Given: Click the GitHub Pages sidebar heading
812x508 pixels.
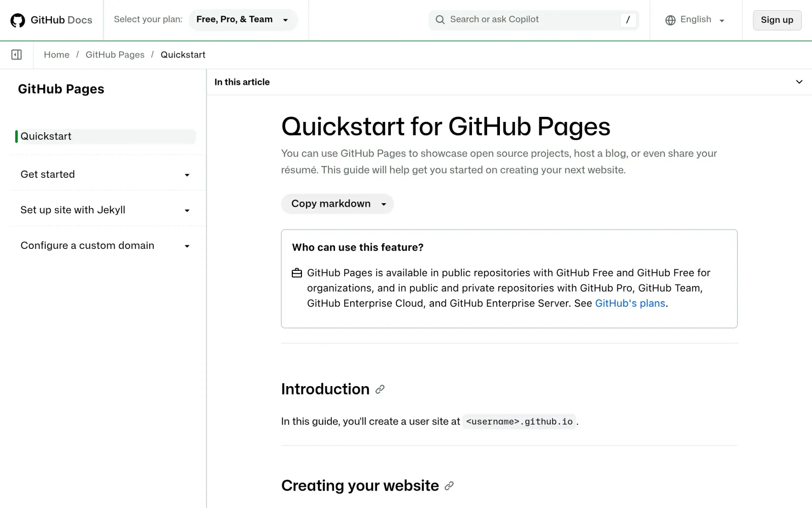Looking at the screenshot, I should tap(61, 89).
